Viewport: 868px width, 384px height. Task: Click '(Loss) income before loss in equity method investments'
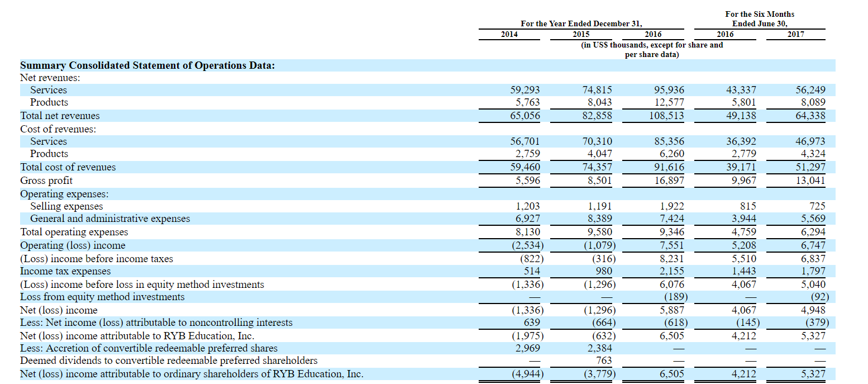(x=142, y=285)
